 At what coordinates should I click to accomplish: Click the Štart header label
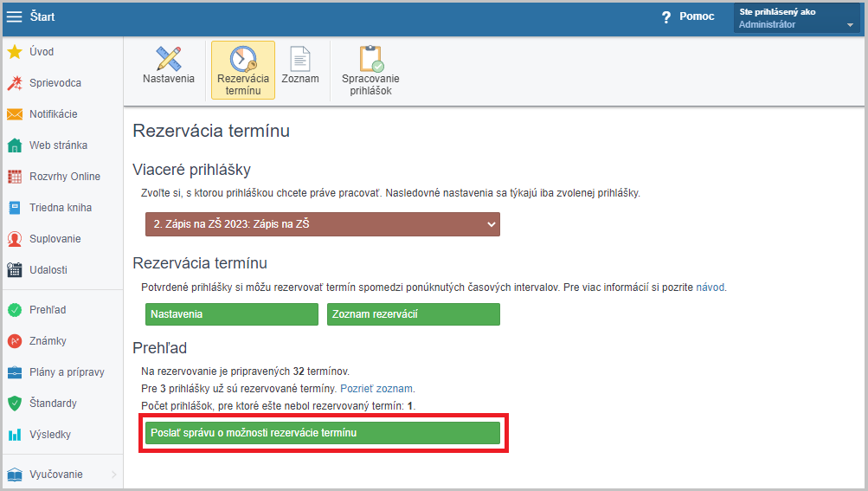[42, 16]
